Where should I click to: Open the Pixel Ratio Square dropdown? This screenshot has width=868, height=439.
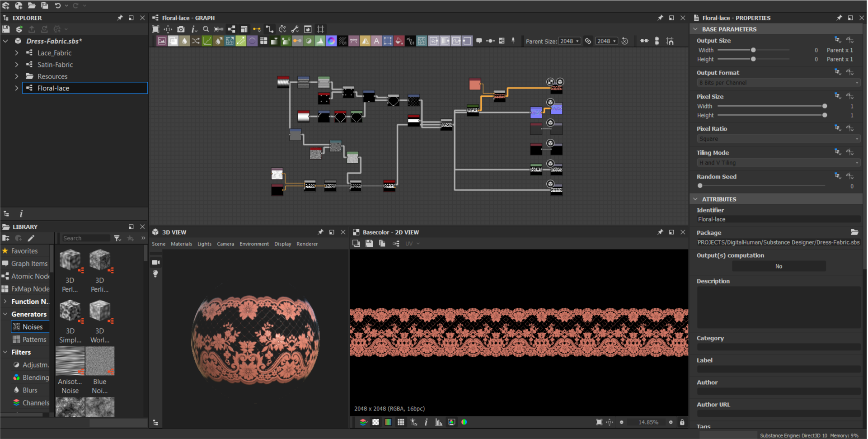[778, 139]
